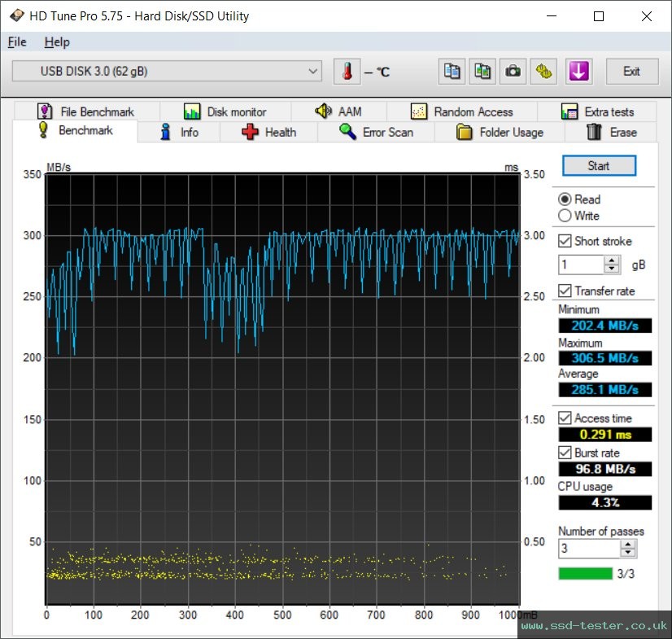Viewport: 672px width, 639px height.
Task: Save screenshot camera icon
Action: click(x=513, y=71)
